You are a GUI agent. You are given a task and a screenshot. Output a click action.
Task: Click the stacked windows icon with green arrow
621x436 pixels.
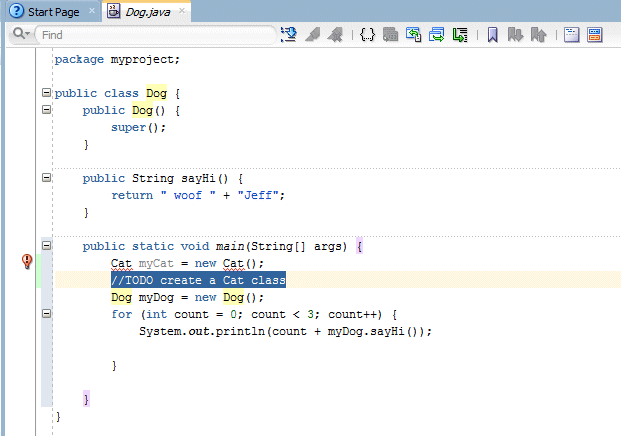click(436, 34)
